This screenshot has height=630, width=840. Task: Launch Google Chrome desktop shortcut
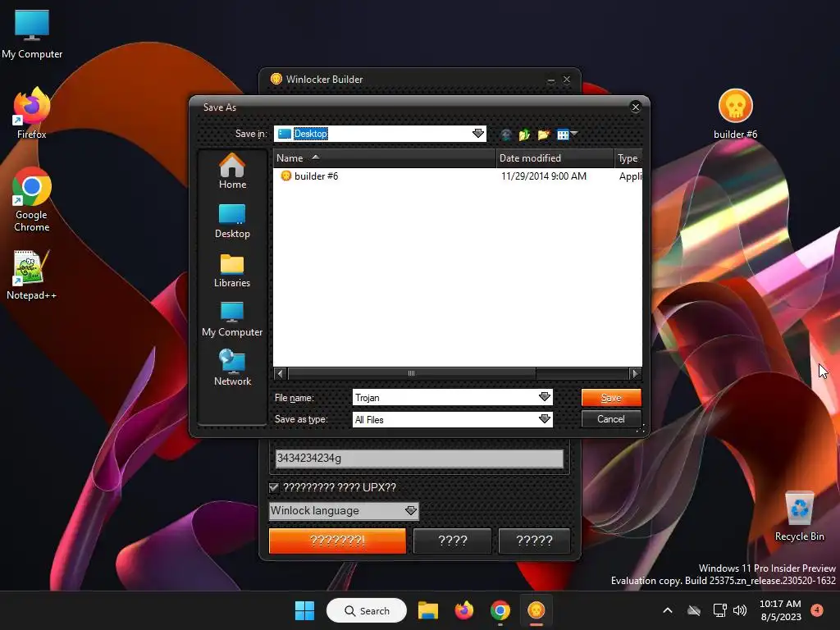[x=32, y=199]
